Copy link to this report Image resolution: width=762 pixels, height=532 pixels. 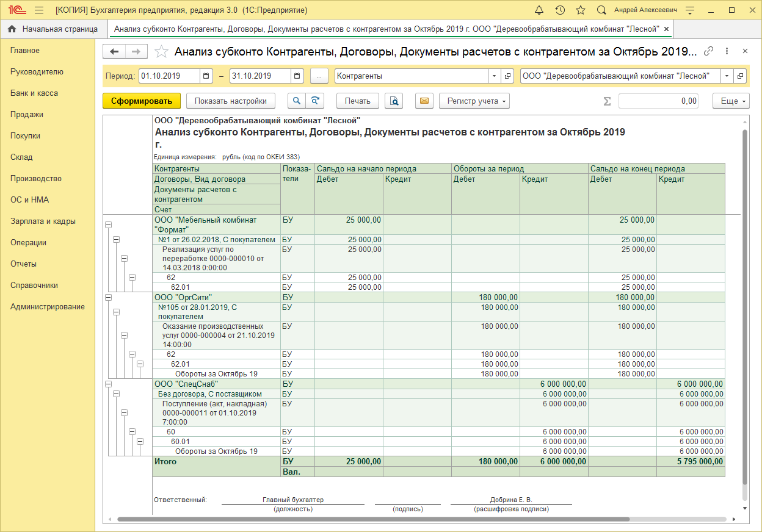tap(709, 51)
